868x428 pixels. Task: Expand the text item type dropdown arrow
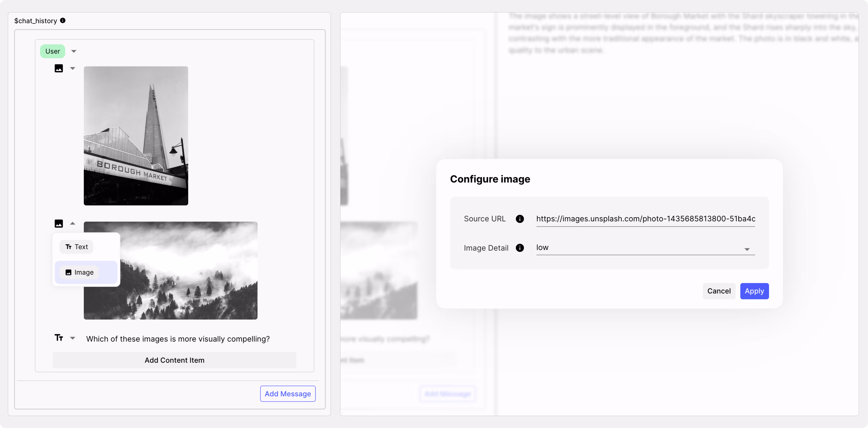click(72, 338)
